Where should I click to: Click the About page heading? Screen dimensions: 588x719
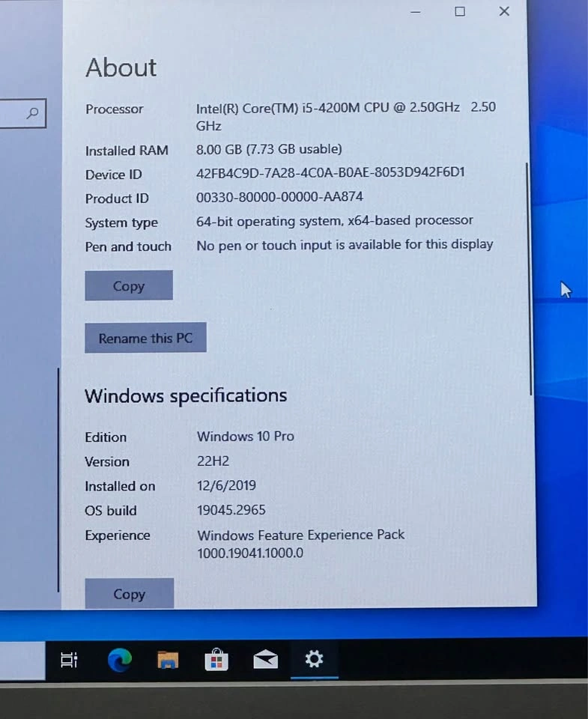[121, 67]
